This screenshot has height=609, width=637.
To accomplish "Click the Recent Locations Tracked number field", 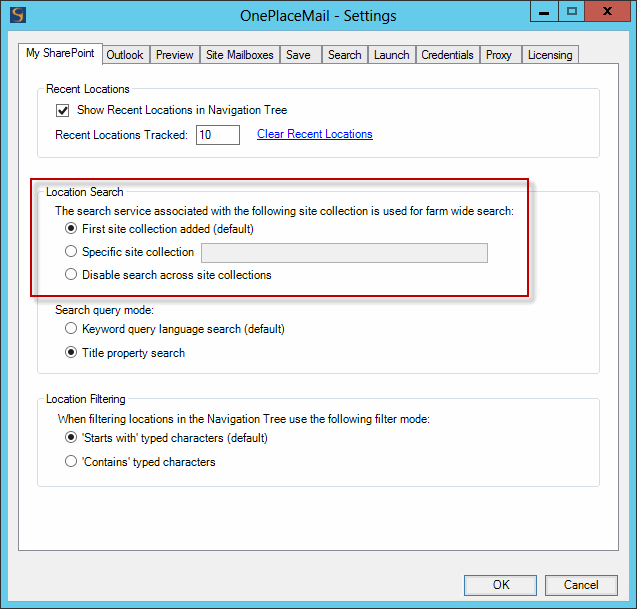I will 218,135.
